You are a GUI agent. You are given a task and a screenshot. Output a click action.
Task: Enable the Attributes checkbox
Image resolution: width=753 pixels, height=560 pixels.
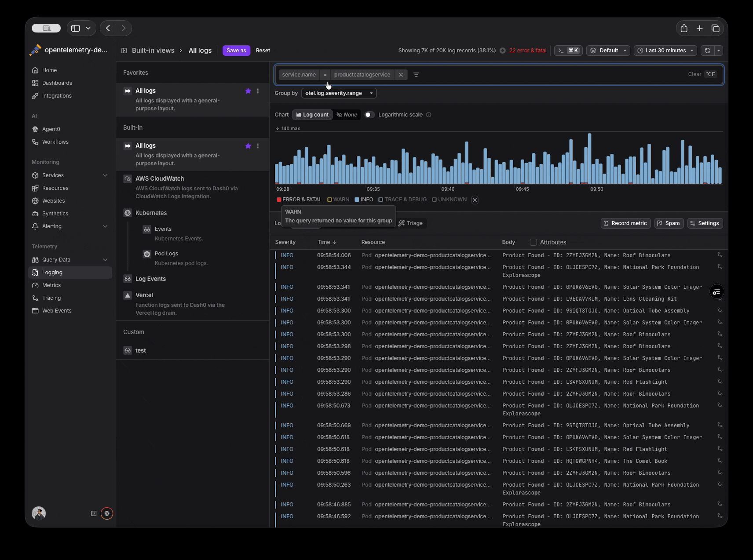(534, 242)
